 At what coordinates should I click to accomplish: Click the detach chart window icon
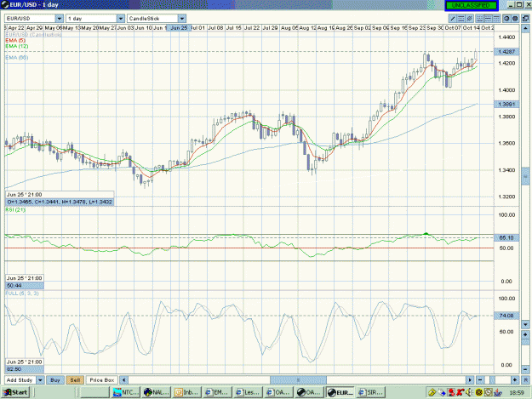[525, 19]
